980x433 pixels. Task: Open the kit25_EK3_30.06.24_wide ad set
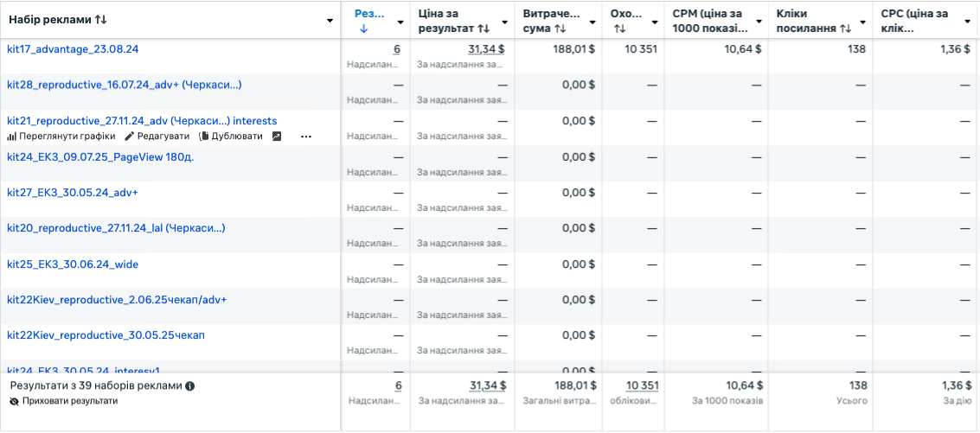73,264
